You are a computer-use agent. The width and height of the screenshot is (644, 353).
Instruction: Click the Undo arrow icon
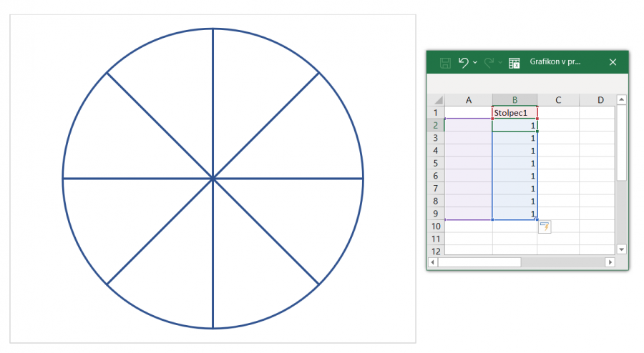click(464, 62)
